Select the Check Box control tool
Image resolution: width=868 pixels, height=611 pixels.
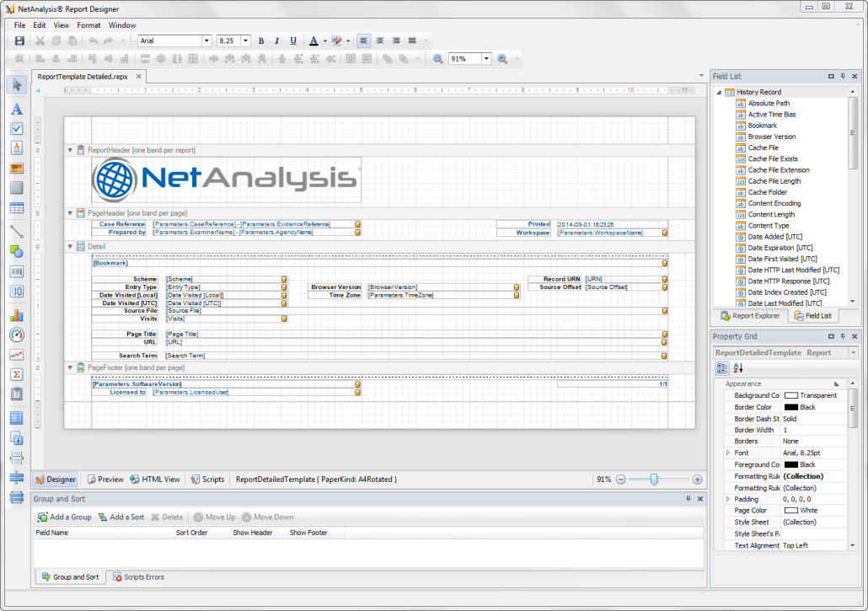[x=17, y=129]
